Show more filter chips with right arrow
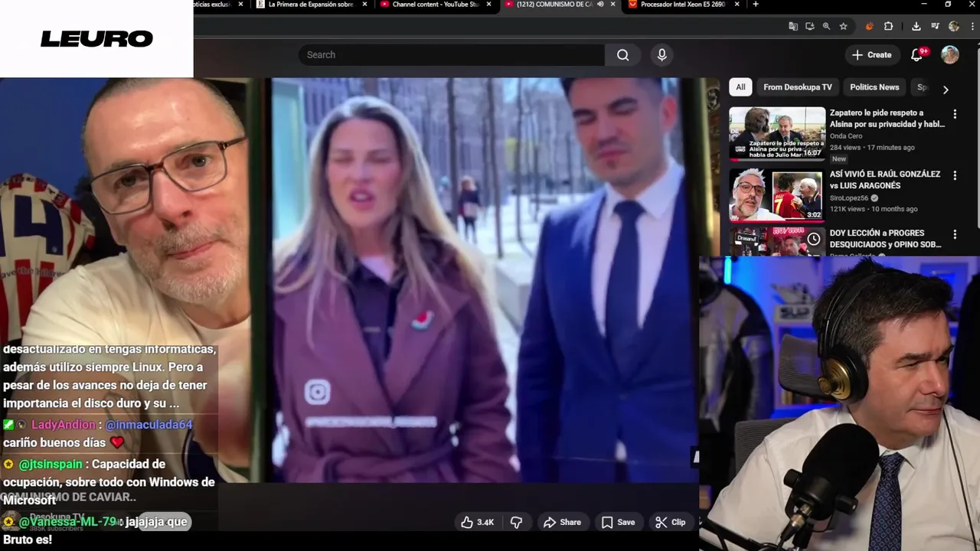980x551 pixels. (x=946, y=89)
